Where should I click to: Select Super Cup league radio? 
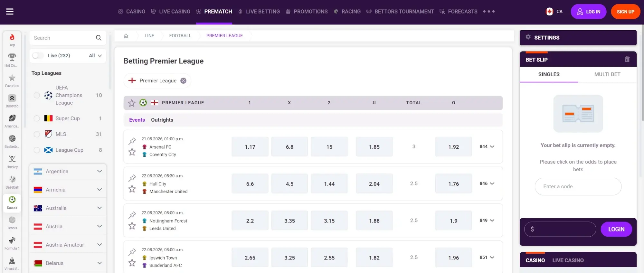[37, 118]
